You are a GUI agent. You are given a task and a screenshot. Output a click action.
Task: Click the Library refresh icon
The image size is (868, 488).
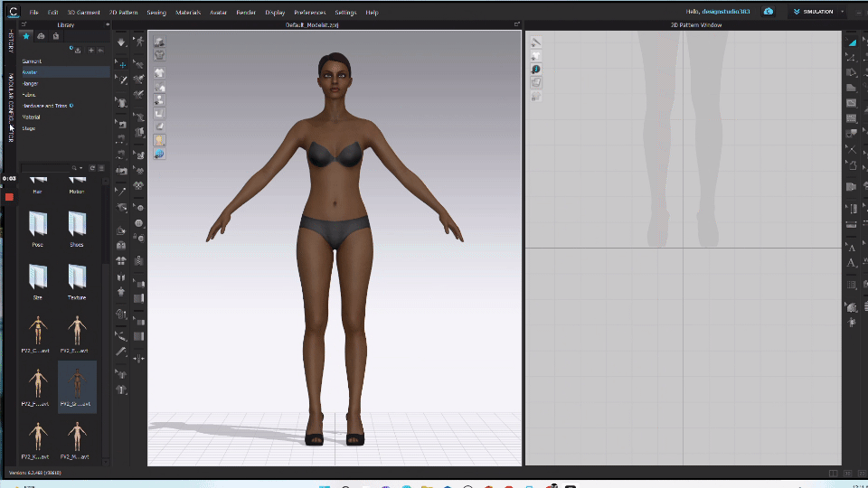[92, 168]
